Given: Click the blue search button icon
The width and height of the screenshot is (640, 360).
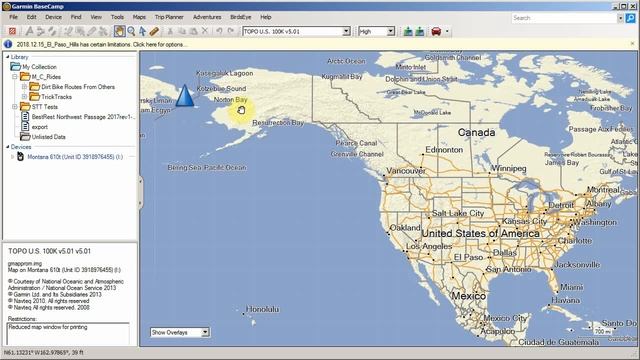Looking at the screenshot, I should 631,18.
